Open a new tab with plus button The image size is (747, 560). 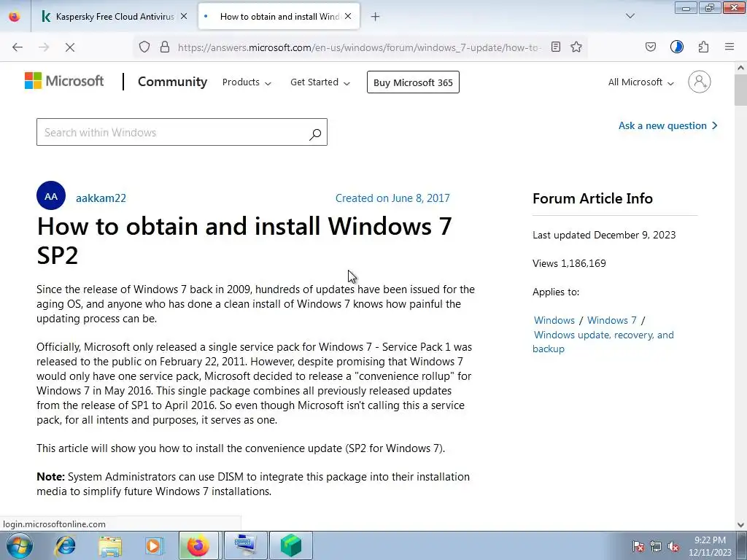pyautogui.click(x=376, y=17)
